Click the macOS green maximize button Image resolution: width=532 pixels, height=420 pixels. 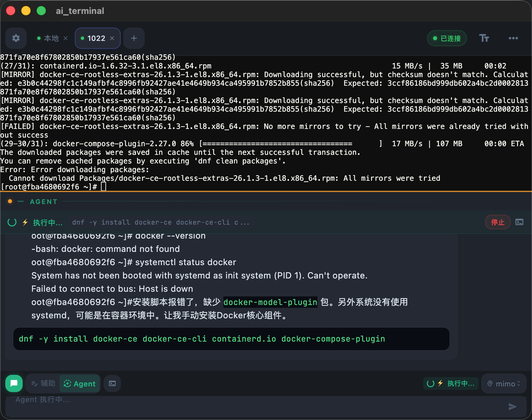point(41,11)
